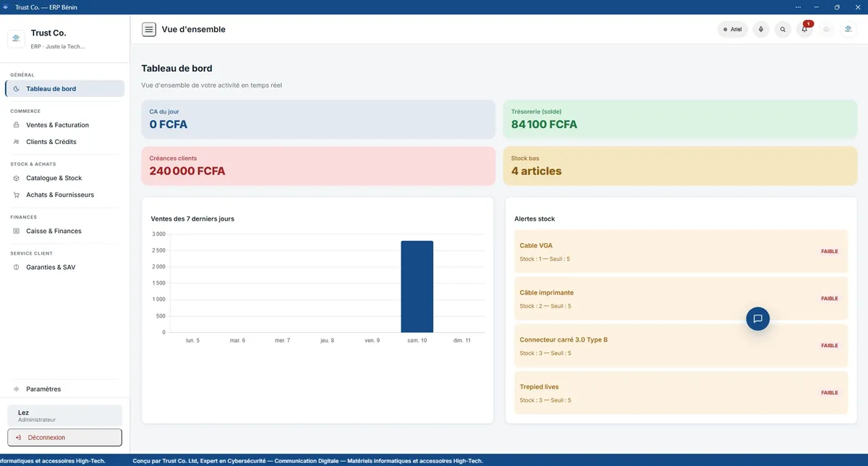The width and height of the screenshot is (868, 466).
Task: Open the Ariel status pill
Action: 732,30
